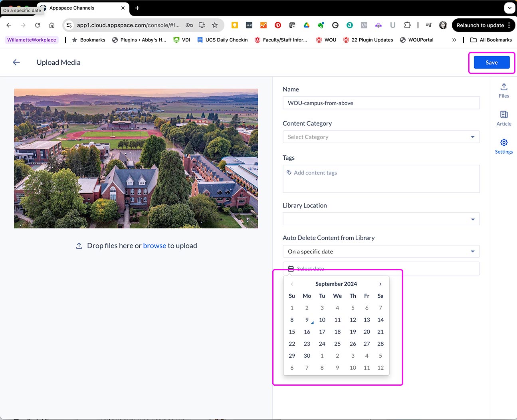Click the upload icon beside Drop files
517x420 pixels.
click(79, 246)
